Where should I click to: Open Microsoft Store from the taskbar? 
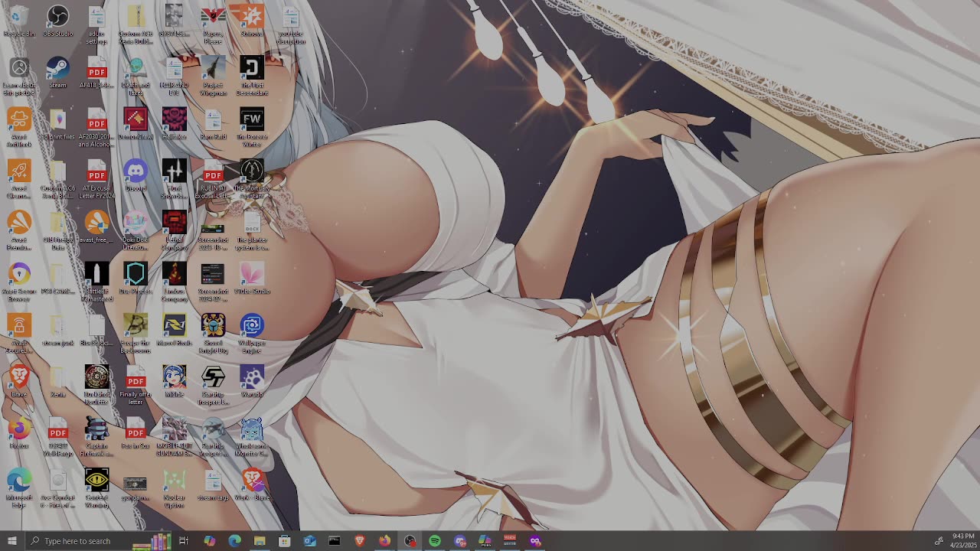point(284,541)
